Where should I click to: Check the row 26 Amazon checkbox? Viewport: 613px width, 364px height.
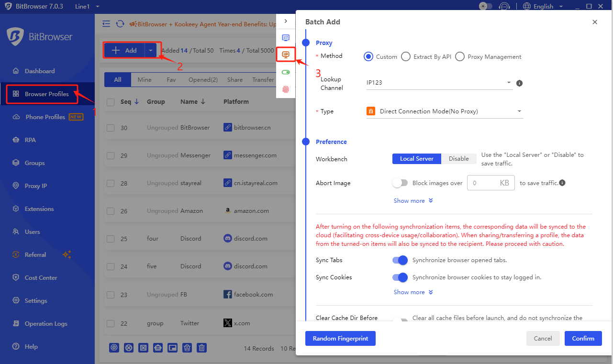coord(111,211)
